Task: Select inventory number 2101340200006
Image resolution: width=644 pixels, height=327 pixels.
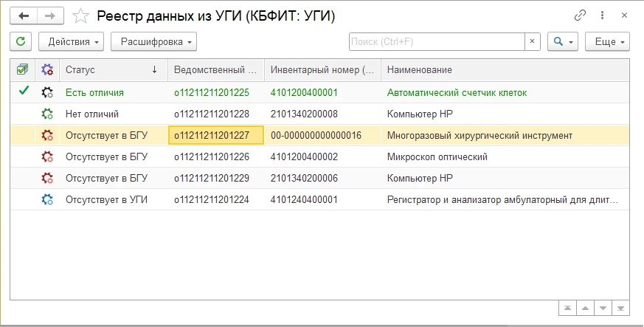Action: tap(323, 178)
